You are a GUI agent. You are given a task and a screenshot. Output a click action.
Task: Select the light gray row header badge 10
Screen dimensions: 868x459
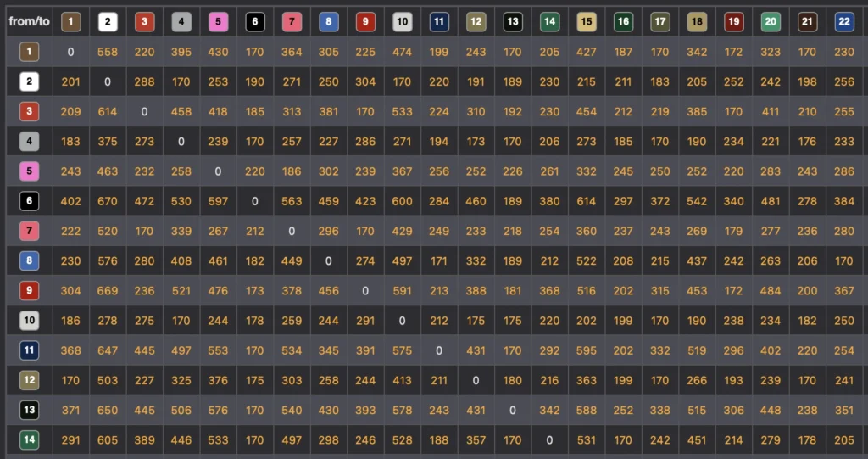[x=30, y=321]
